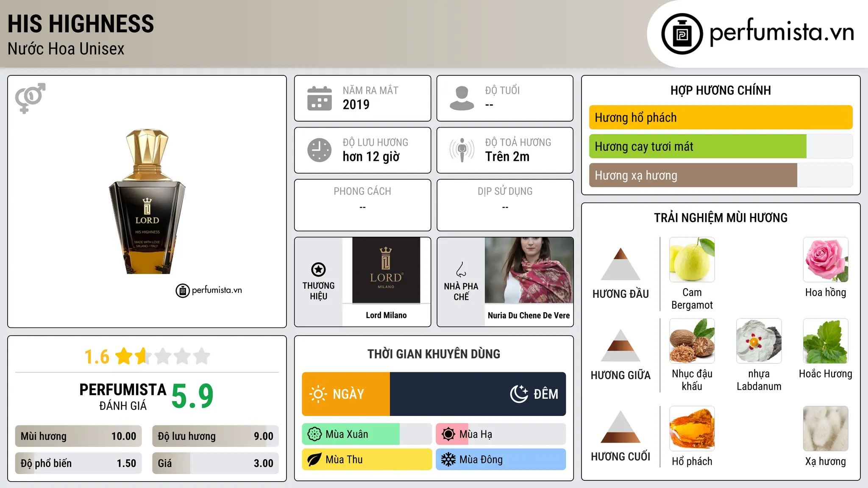Click the HIS HIGHNESS perfume title

point(81,24)
